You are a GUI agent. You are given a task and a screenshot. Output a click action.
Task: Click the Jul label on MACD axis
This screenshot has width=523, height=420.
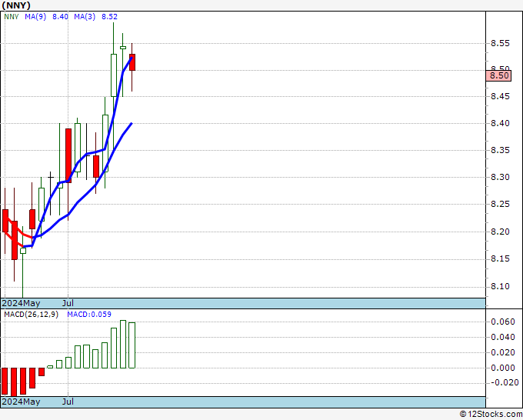(68, 402)
